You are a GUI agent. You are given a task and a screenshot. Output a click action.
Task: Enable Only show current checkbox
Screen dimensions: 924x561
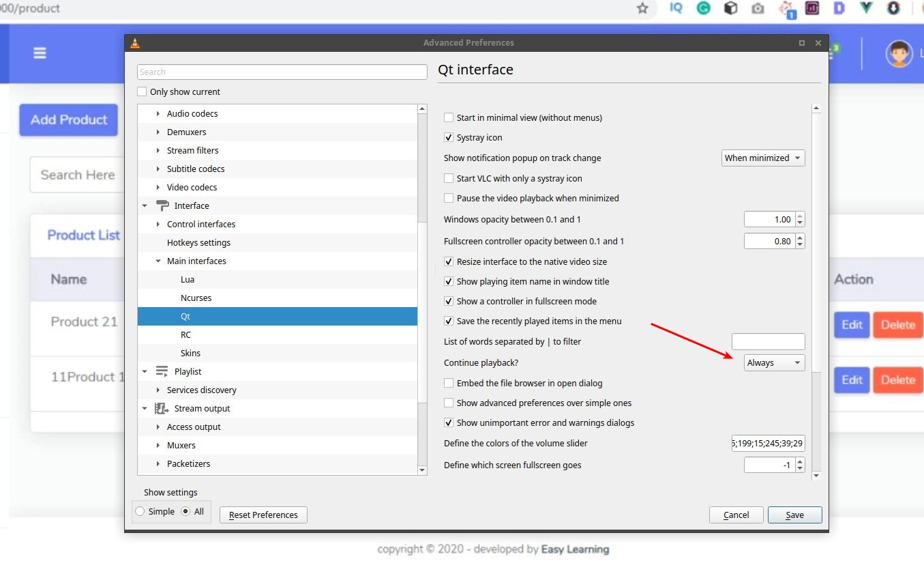pyautogui.click(x=142, y=91)
